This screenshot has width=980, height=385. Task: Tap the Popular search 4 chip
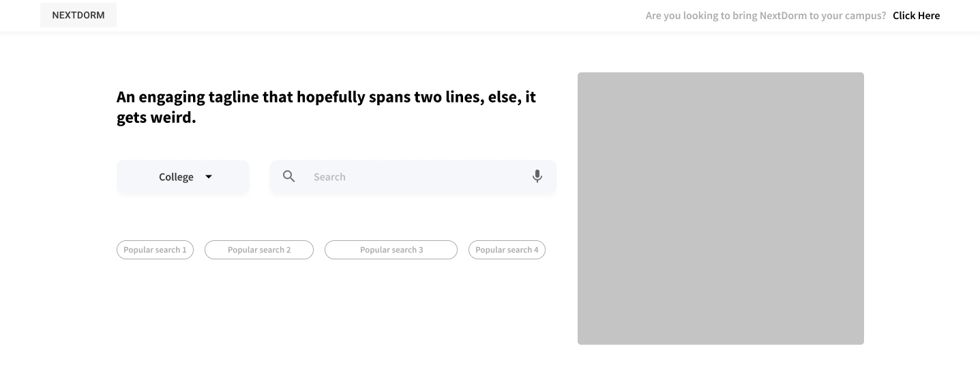click(507, 250)
